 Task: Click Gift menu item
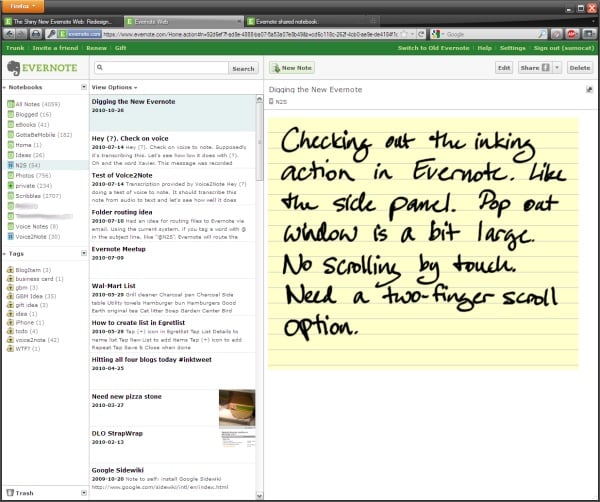tap(121, 48)
